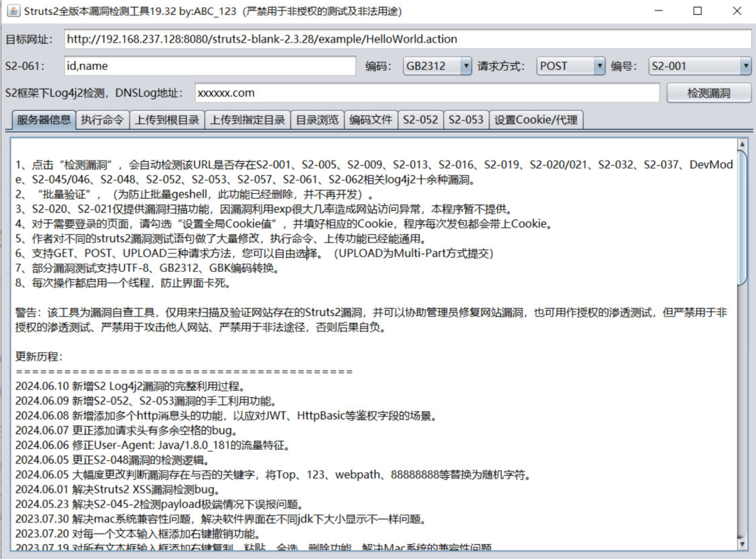Click the line 2024.06.01 解决Struts2 XSS
Image resolution: width=756 pixels, height=559 pixels.
pyautogui.click(x=118, y=490)
